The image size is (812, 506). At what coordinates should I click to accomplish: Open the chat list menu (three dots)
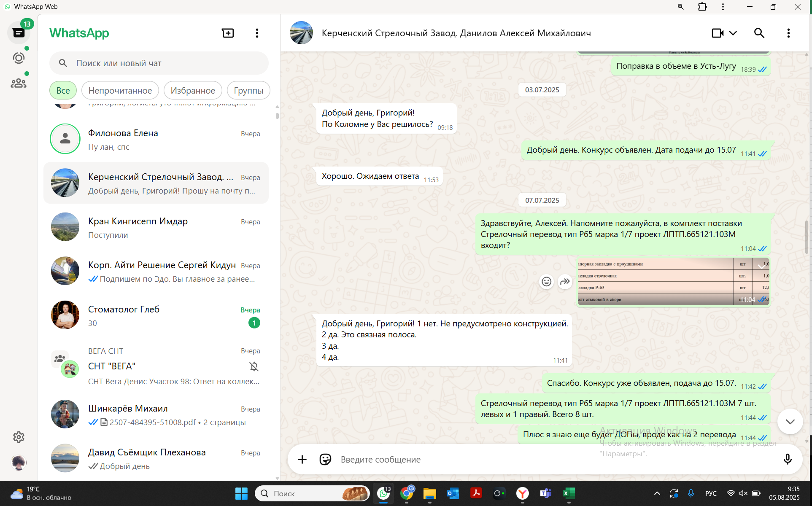point(257,33)
